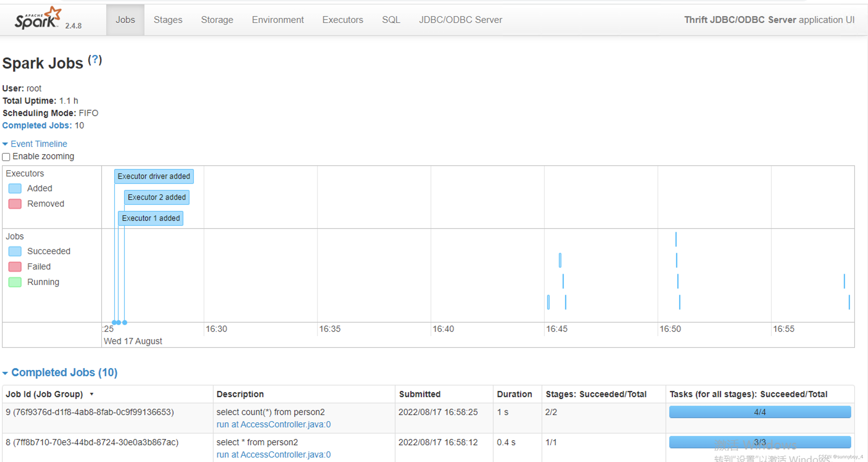
Task: Open the Stages tab
Action: pos(168,20)
